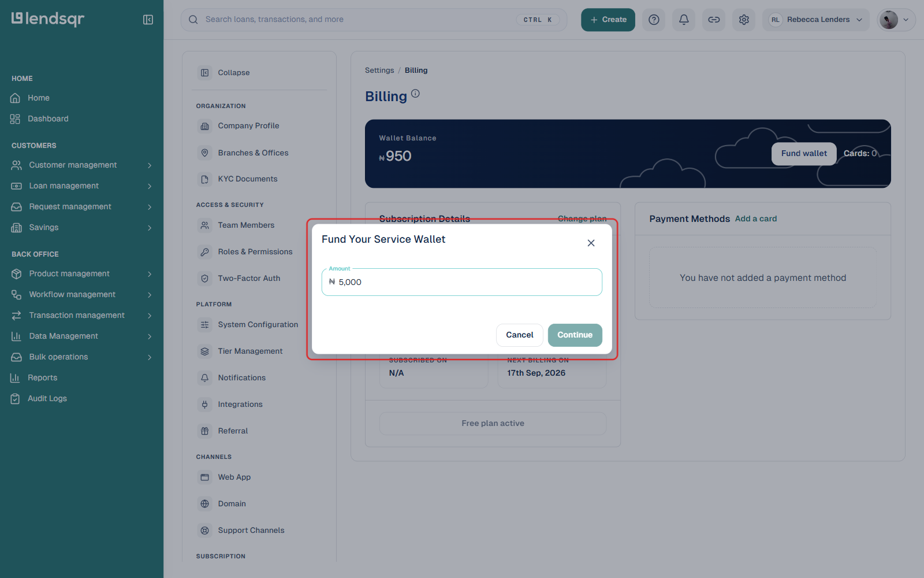Viewport: 924px width, 578px height.
Task: Click Continue to fund the wallet
Action: 575,335
